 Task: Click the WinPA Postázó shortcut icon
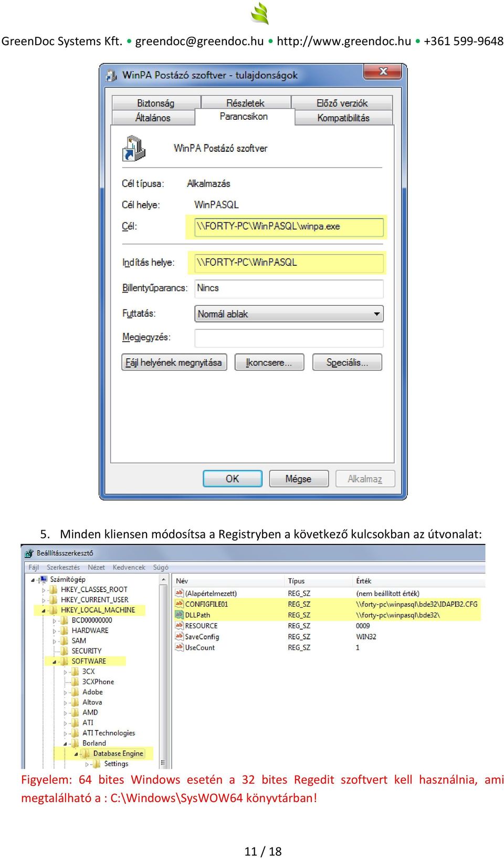point(133,148)
